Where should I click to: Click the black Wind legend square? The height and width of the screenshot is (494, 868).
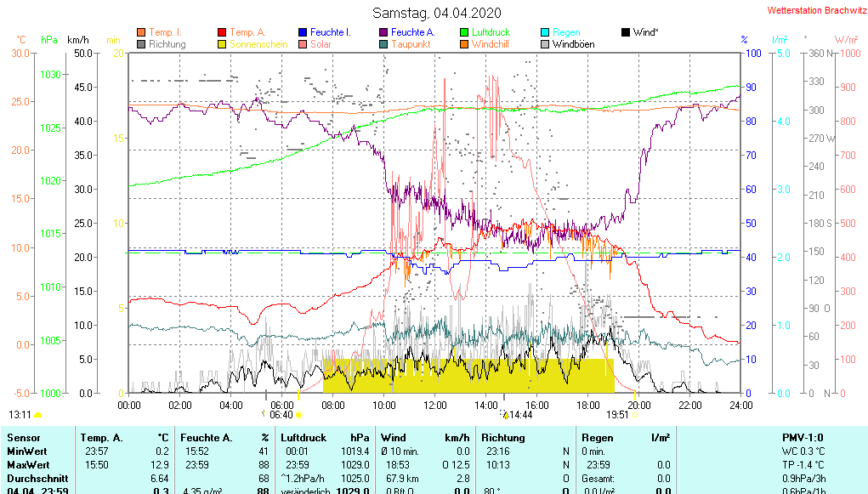click(626, 32)
